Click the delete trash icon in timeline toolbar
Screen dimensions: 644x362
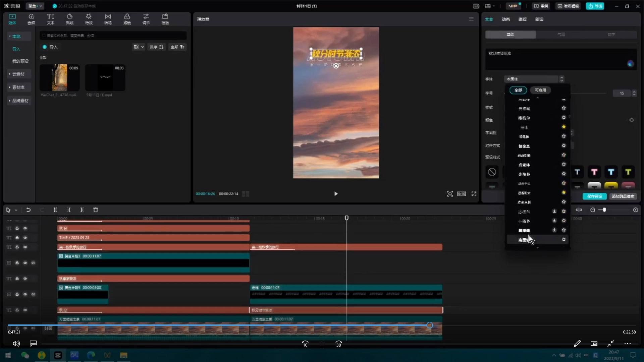[96, 210]
